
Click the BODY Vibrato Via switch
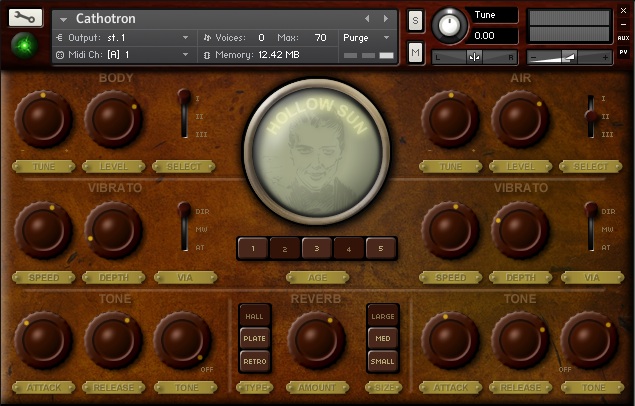coord(184,227)
